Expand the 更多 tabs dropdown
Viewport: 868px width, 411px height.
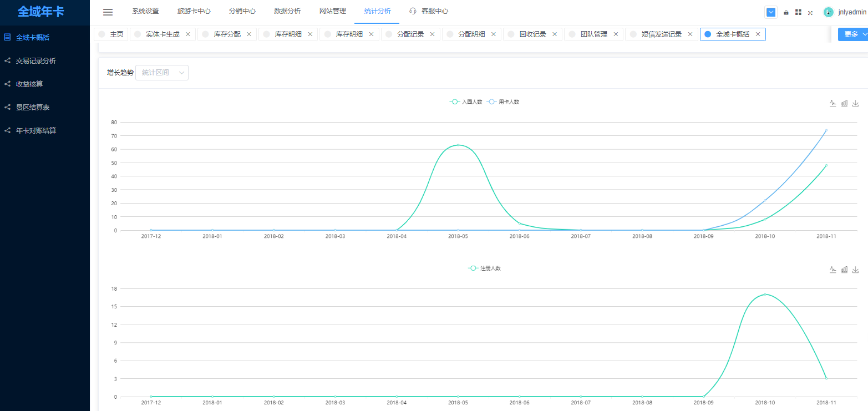click(x=852, y=34)
